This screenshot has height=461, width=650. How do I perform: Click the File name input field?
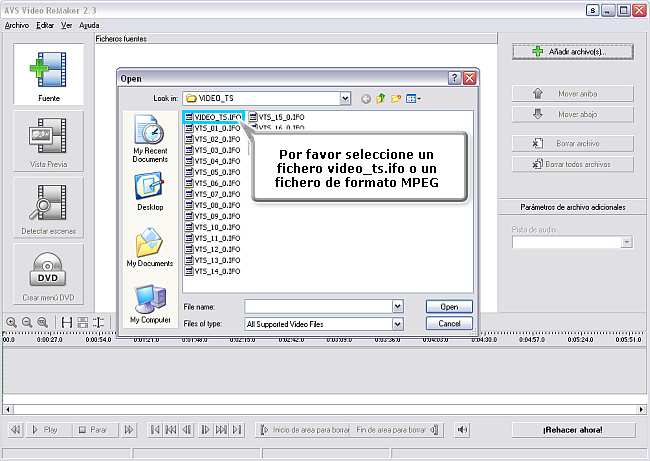click(318, 306)
